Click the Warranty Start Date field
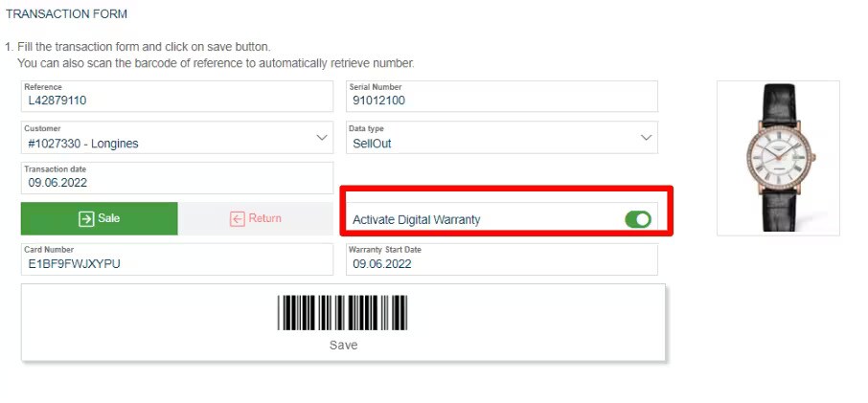Screen dimensions: 868x403 pyautogui.click(x=502, y=259)
